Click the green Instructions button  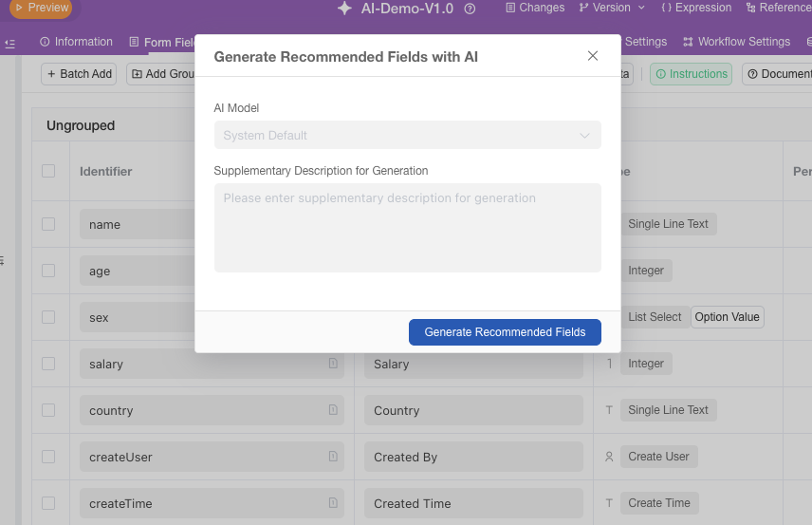click(x=691, y=74)
